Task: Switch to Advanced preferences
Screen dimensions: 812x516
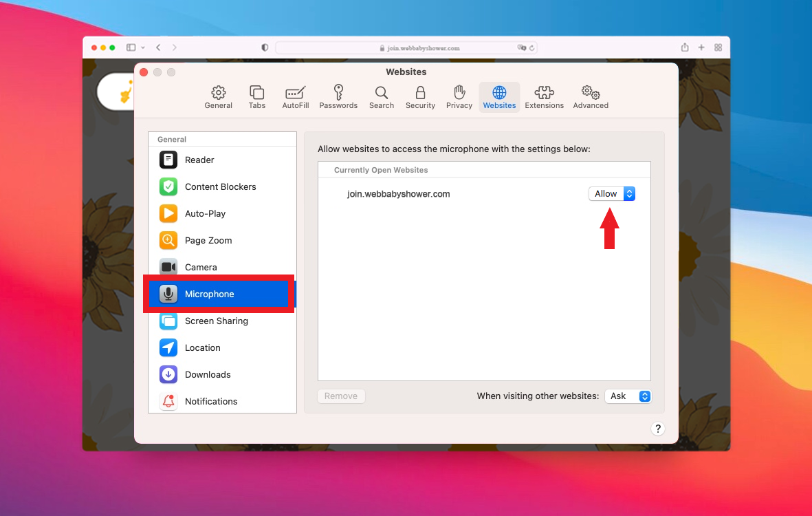Action: (x=591, y=97)
